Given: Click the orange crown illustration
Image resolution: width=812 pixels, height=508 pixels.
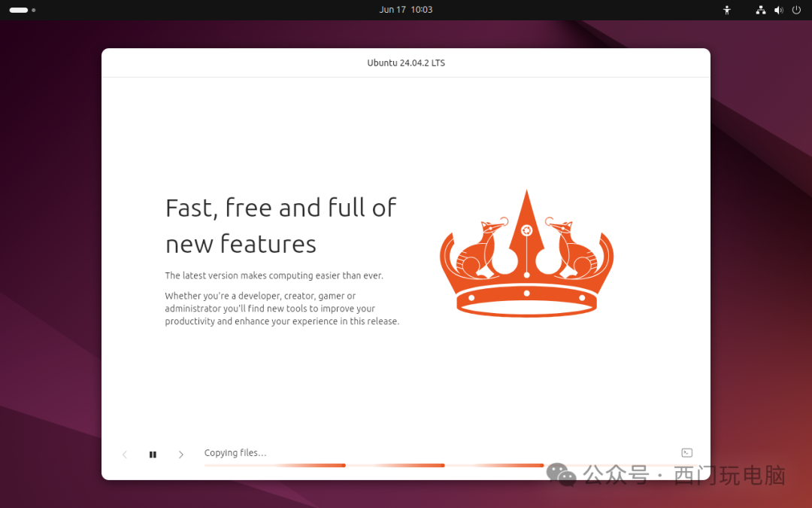Looking at the screenshot, I should (x=526, y=254).
